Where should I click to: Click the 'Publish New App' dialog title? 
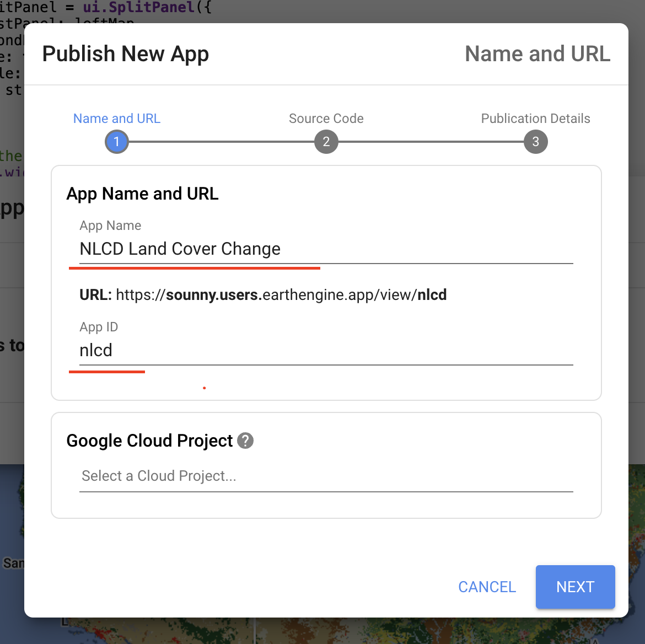pyautogui.click(x=126, y=54)
